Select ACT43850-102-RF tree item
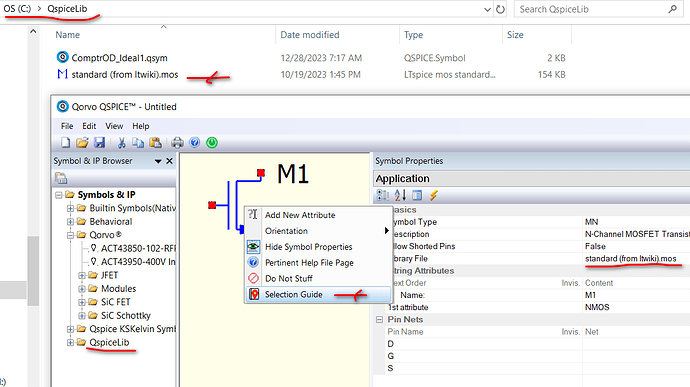Screen dimensions: 690x387 pos(138,248)
